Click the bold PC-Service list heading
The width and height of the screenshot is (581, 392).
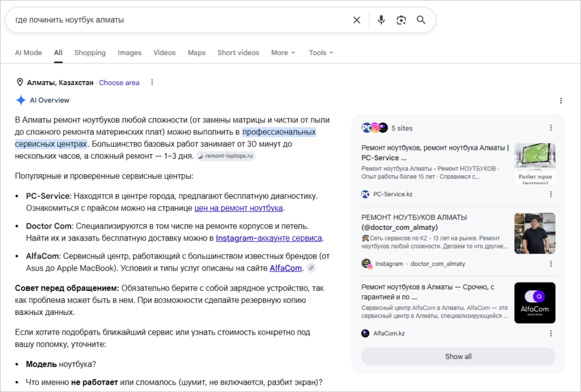(x=48, y=196)
